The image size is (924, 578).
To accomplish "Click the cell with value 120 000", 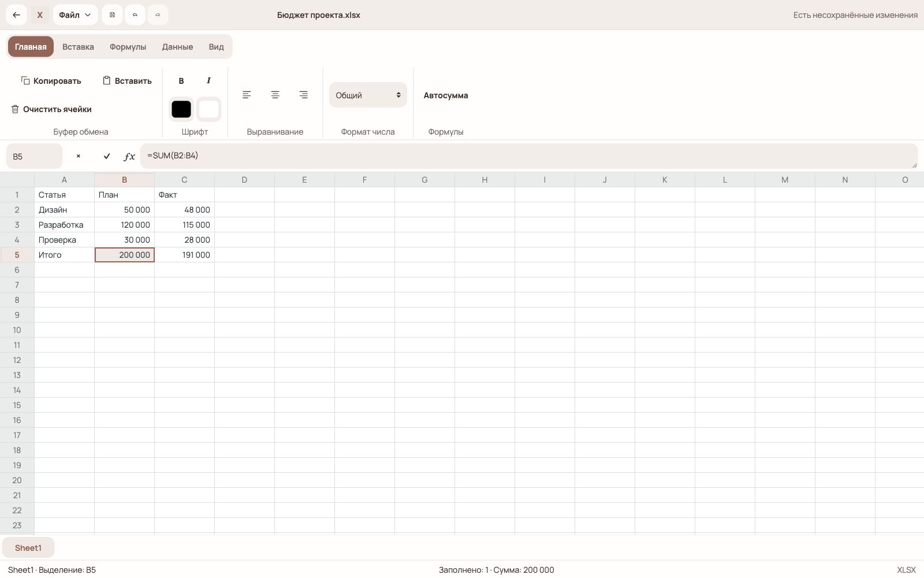I will [x=124, y=225].
